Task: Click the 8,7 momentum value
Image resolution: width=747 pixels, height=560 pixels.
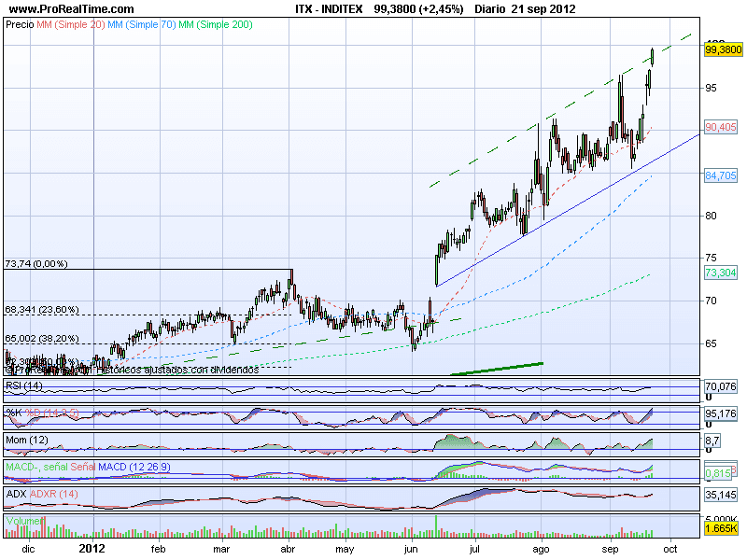Action: point(712,441)
